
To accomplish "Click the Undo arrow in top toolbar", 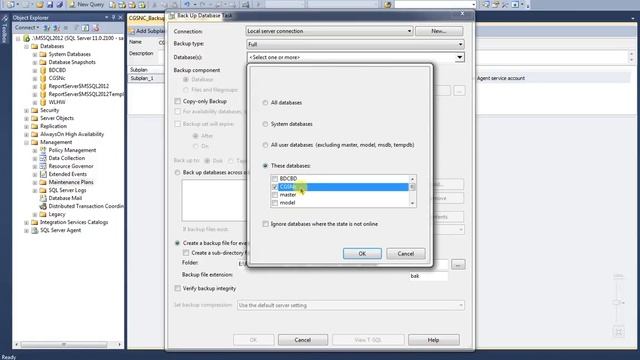I will [187, 4].
